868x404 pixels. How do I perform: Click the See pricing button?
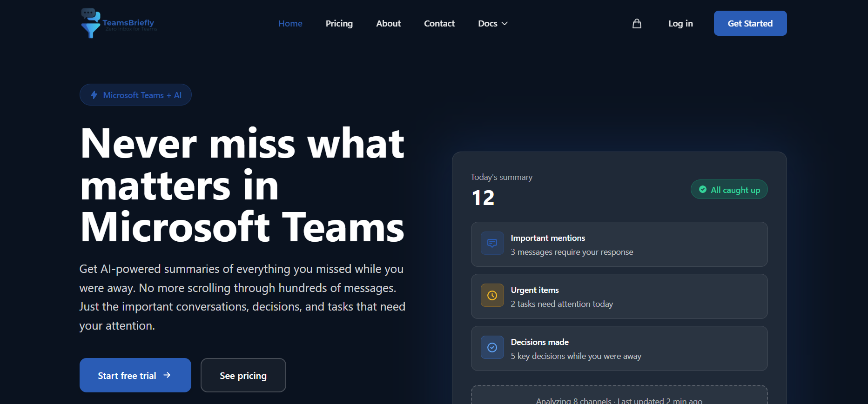pos(243,375)
